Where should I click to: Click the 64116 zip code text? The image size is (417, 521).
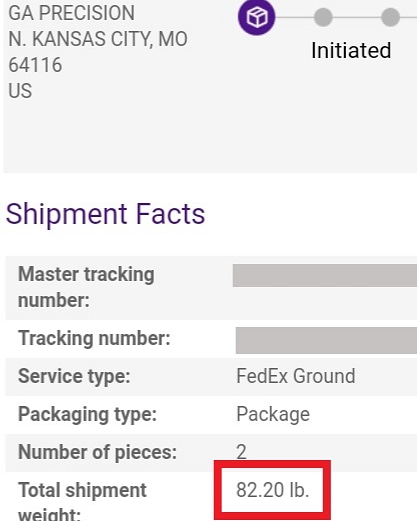tap(35, 65)
